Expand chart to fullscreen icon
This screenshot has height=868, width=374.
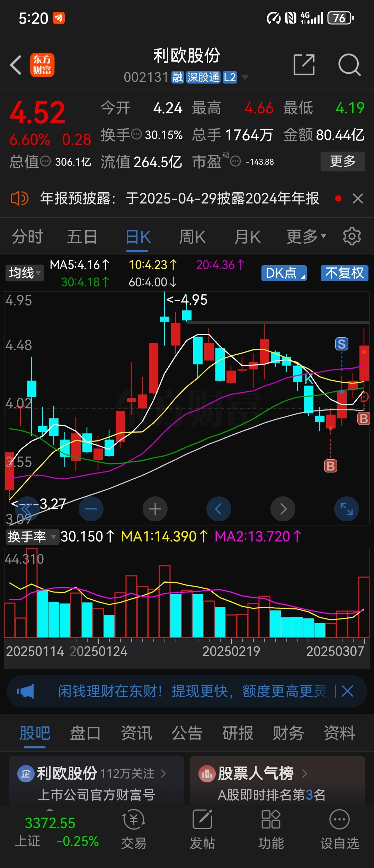click(x=347, y=509)
